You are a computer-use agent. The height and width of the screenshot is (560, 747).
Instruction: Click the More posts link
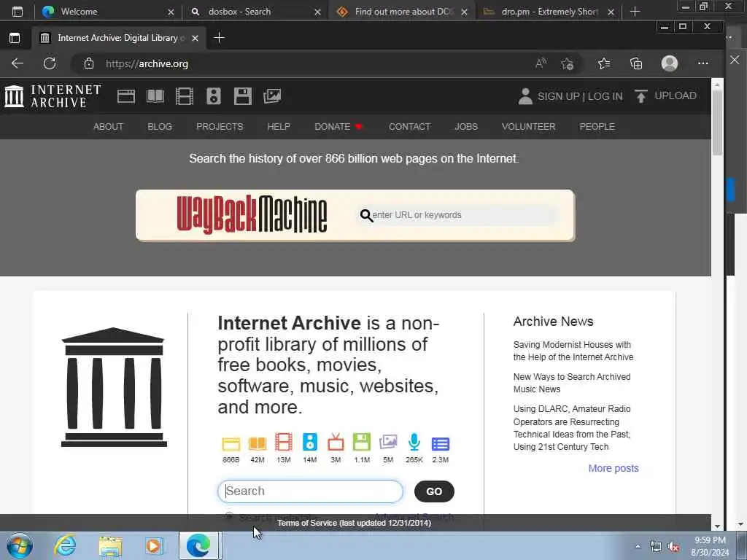[613, 468]
